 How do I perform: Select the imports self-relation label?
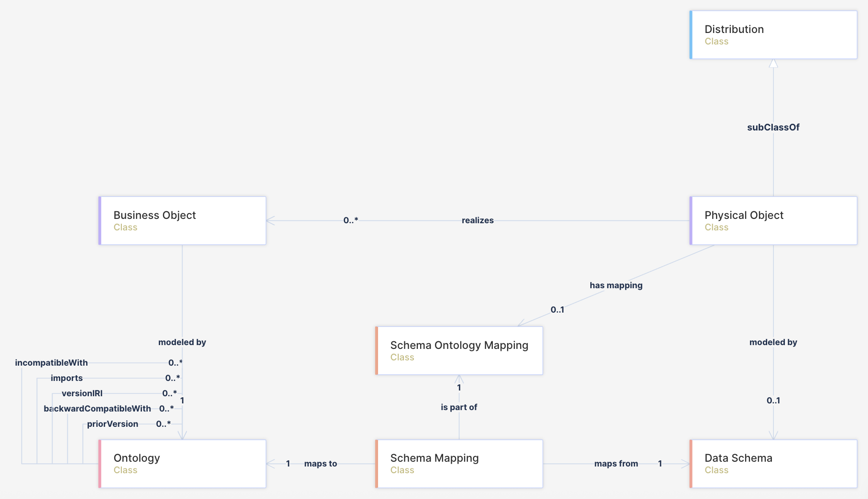pos(66,378)
